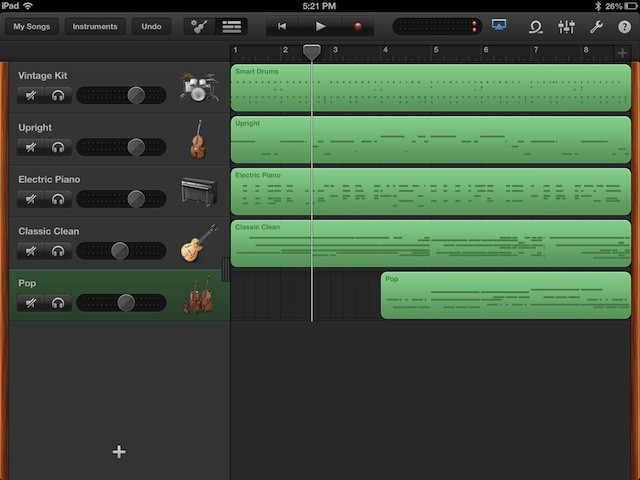Switch to tracks view button
This screenshot has height=480, width=640.
coord(231,27)
